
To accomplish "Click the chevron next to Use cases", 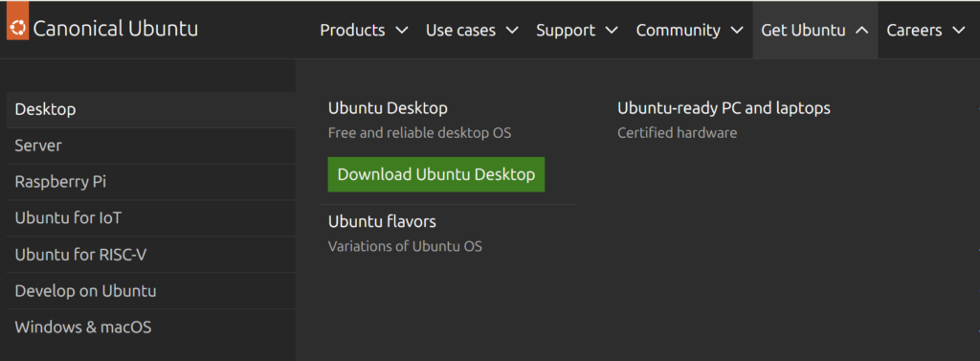I will 512,30.
